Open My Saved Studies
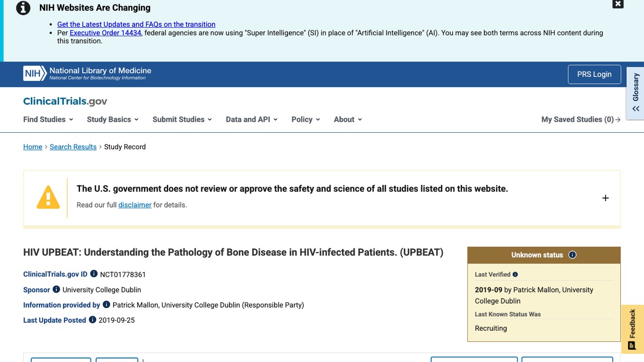 click(x=581, y=119)
